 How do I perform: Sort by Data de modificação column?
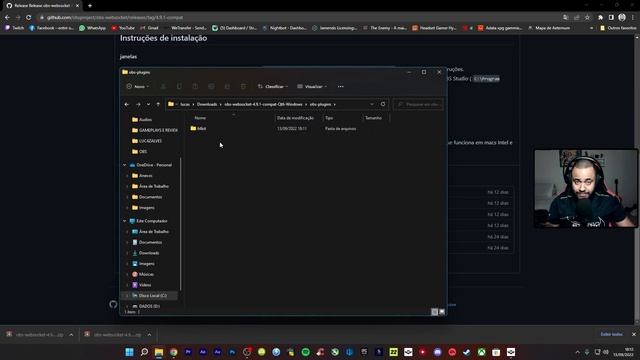pos(295,118)
